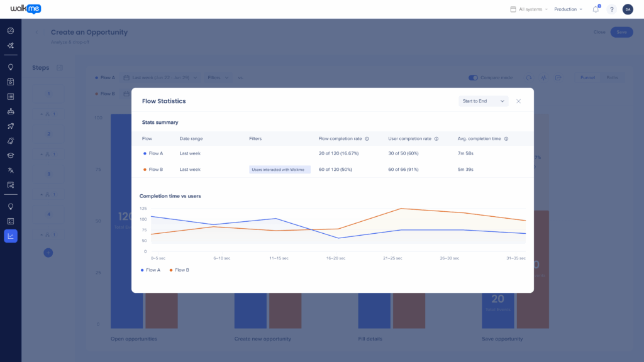Click the Create an Opportunity title
This screenshot has height=362, width=644.
click(x=89, y=32)
